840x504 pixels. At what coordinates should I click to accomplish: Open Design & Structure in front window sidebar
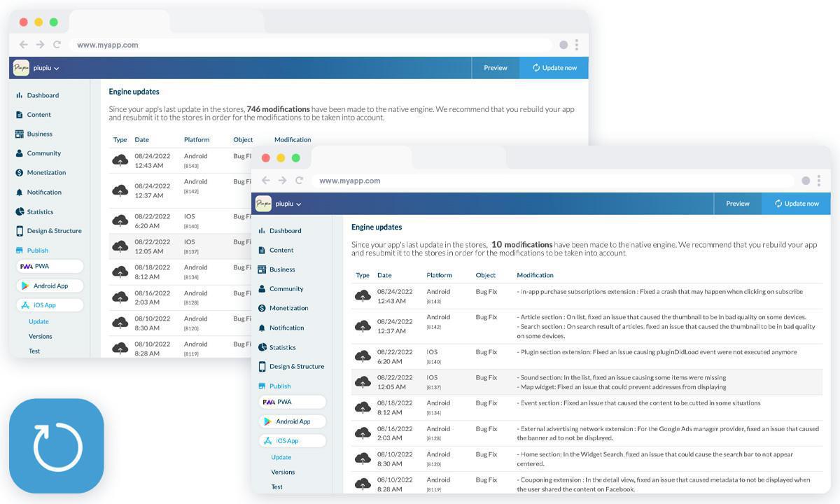click(x=297, y=367)
